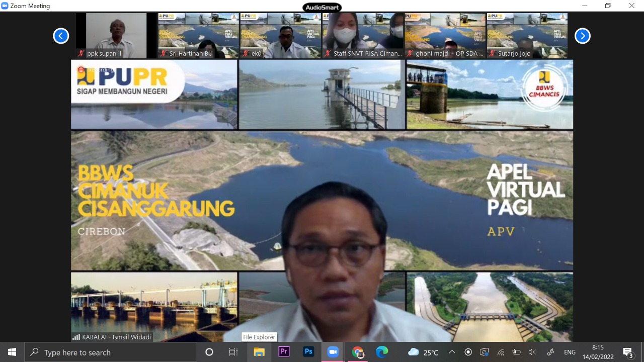Viewport: 644px width, 362px height.
Task: Click the Windows search box on taskbar
Action: coord(111,352)
